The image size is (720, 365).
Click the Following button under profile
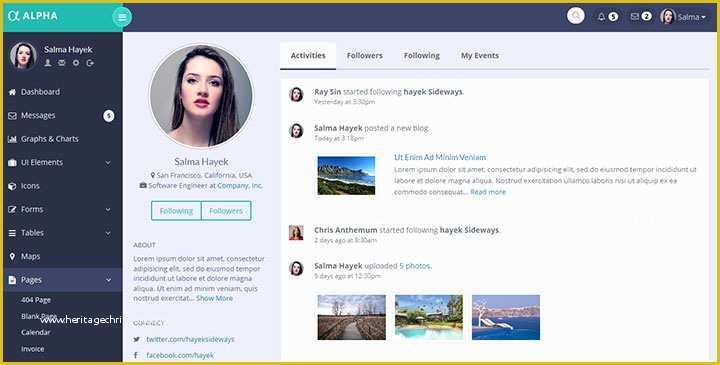[176, 211]
